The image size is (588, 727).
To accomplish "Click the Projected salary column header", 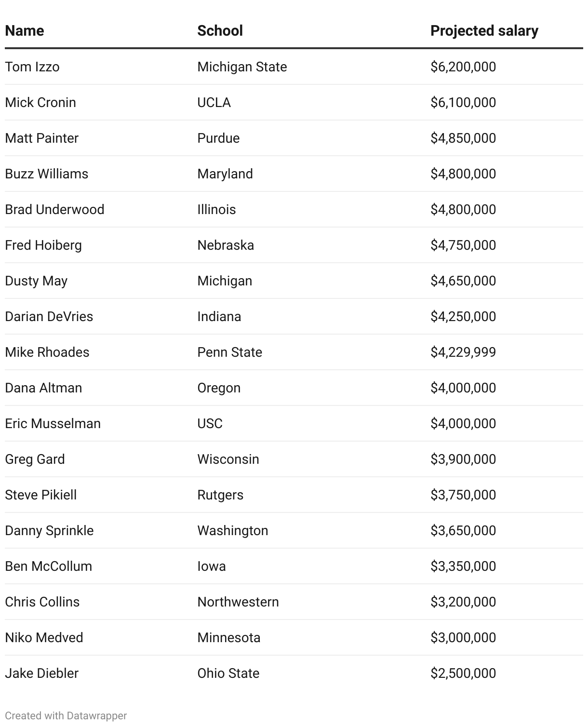I will pos(484,31).
